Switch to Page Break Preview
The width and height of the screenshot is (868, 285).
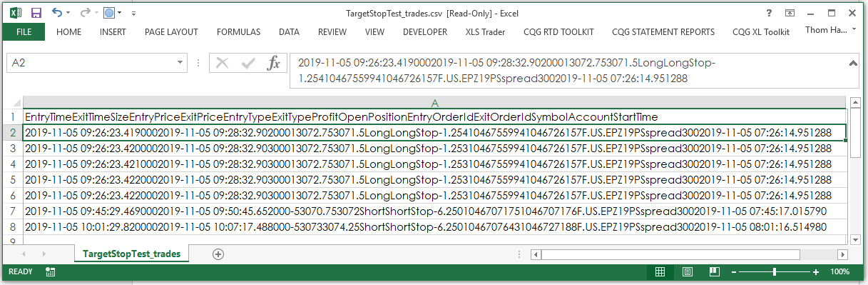(715, 272)
